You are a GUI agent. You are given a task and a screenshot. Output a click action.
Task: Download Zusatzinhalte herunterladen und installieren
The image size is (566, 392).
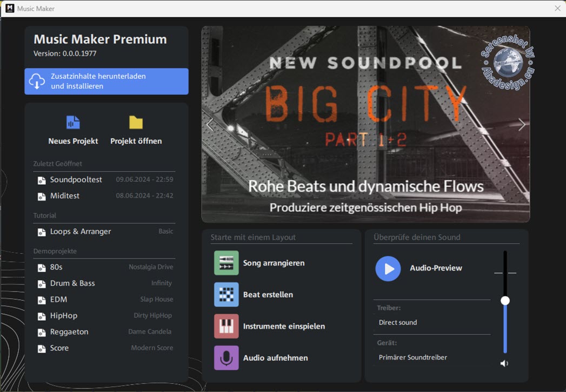[106, 82]
